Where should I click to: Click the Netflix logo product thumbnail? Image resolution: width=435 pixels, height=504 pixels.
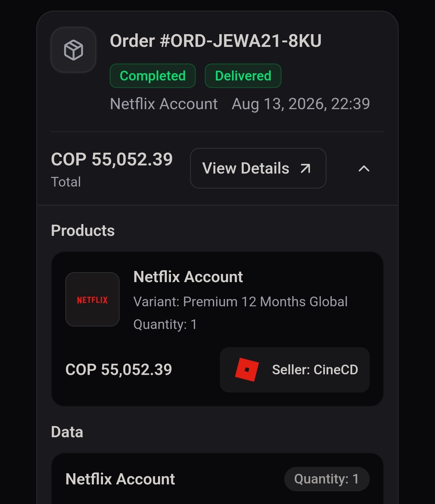click(92, 299)
